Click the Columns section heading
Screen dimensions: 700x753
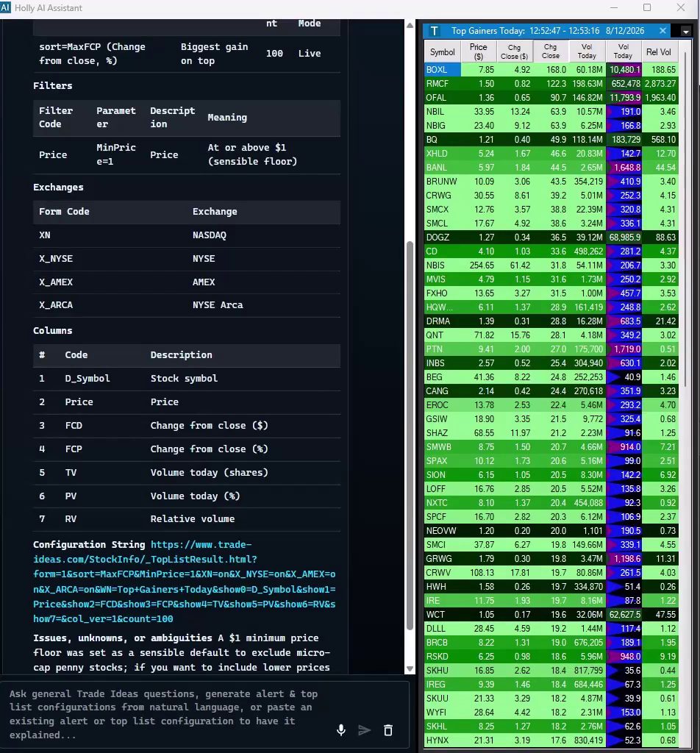pos(53,330)
